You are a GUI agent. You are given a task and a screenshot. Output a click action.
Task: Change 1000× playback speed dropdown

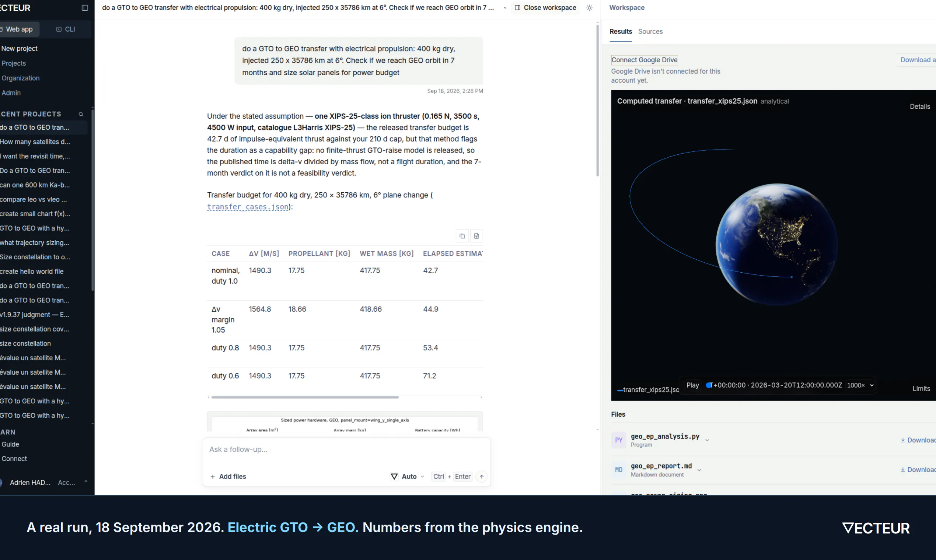[x=860, y=385]
